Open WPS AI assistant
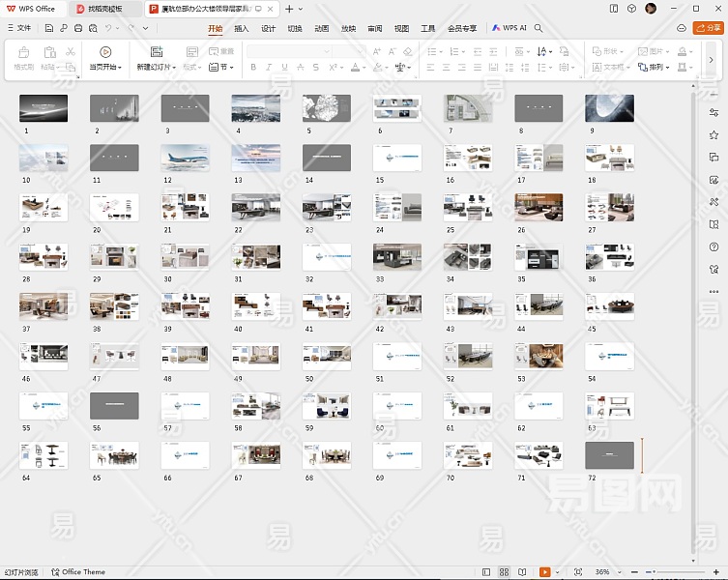728x580 pixels. (509, 28)
